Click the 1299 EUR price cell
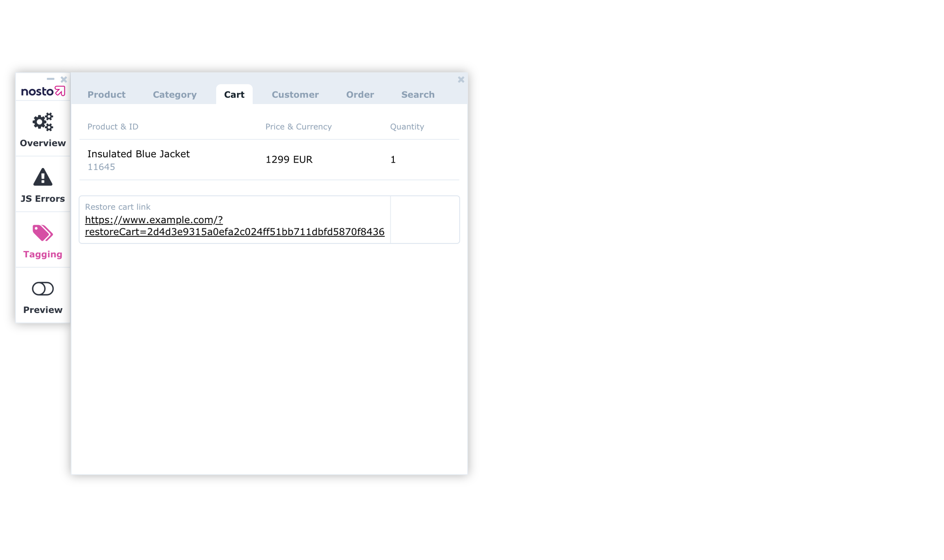The width and height of the screenshot is (944, 560). coord(289,160)
